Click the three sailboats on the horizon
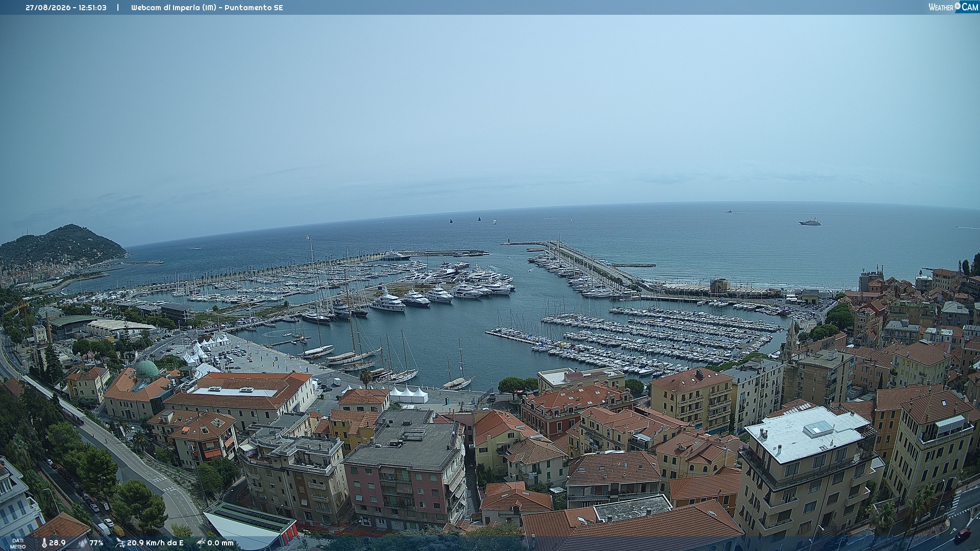 coord(473,220)
